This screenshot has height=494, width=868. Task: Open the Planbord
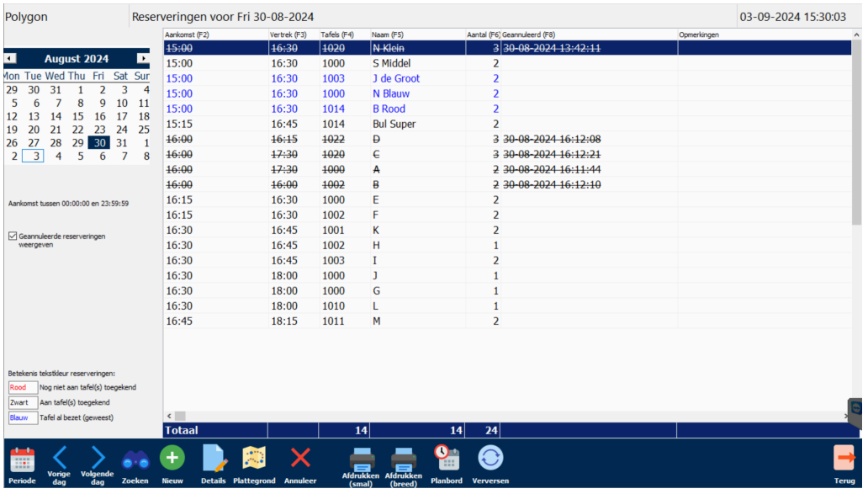[447, 465]
